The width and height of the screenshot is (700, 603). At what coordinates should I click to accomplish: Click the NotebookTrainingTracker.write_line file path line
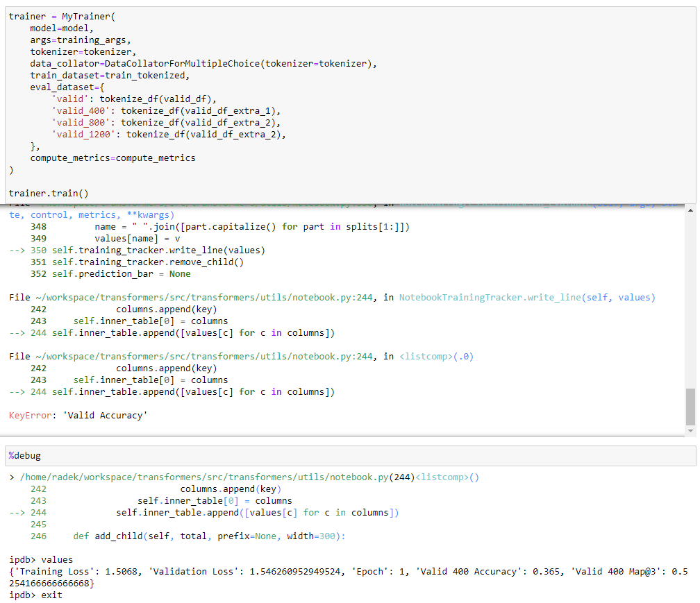[332, 298]
